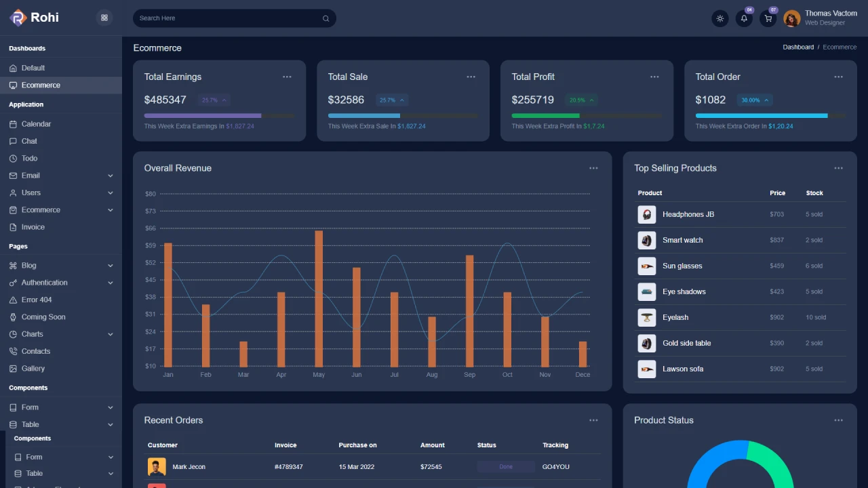
Task: Open notifications bell icon
Action: click(x=744, y=18)
